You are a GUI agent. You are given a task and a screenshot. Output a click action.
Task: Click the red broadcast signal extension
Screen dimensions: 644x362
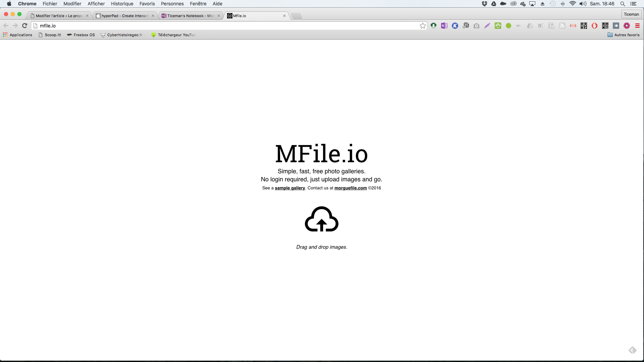573,25
